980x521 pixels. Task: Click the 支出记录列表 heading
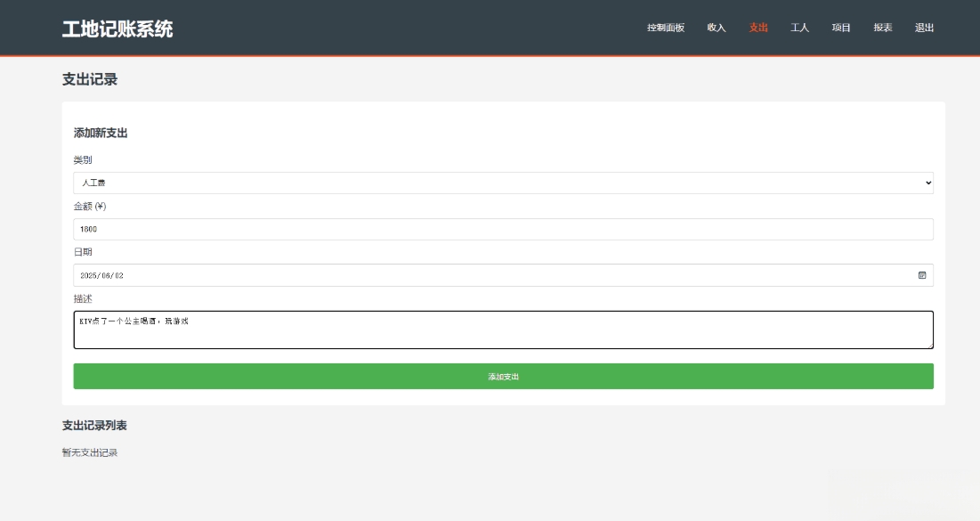coord(94,426)
